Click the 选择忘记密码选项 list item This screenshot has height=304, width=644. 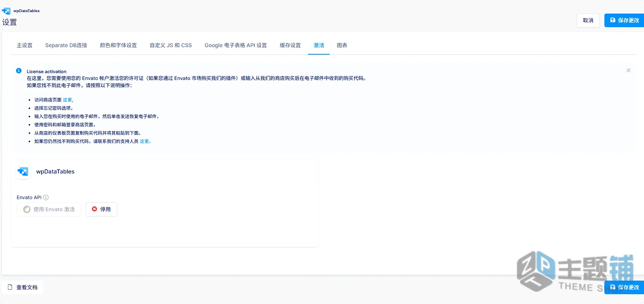click(54, 108)
